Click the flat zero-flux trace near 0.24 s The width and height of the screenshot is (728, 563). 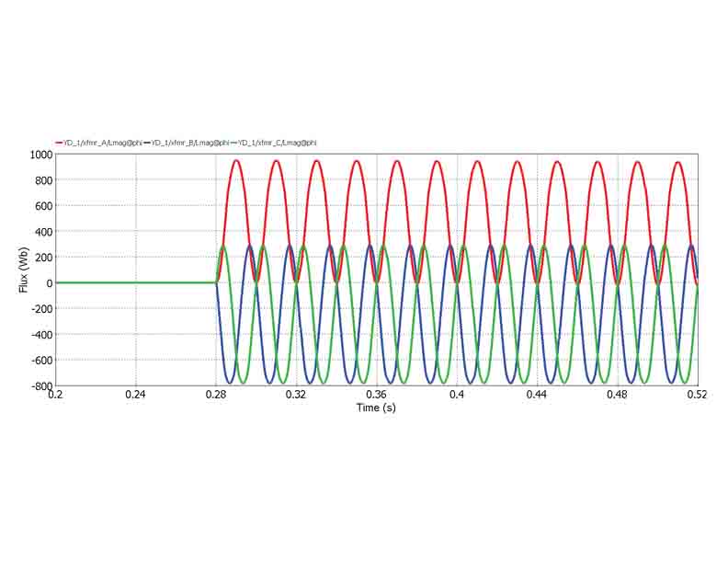point(136,282)
